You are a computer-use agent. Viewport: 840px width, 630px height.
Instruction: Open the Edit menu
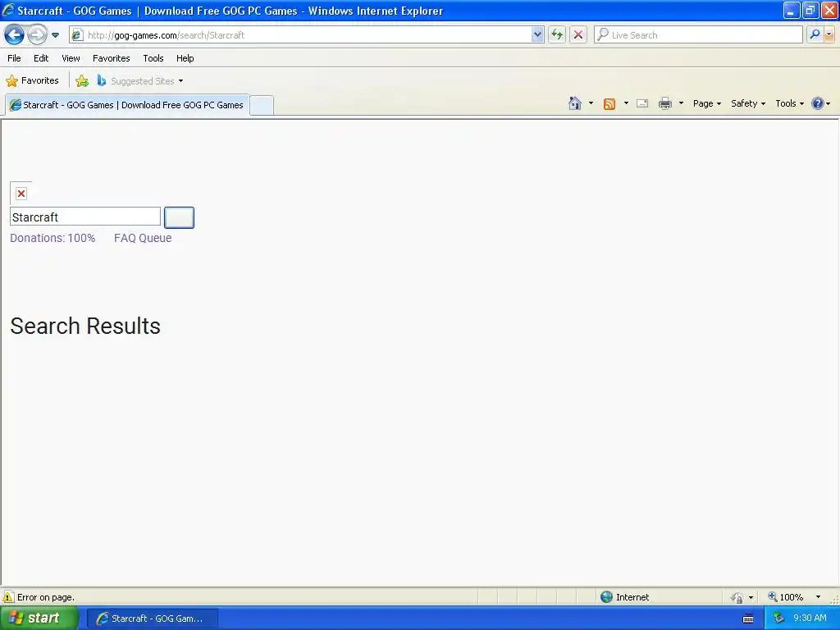click(41, 58)
